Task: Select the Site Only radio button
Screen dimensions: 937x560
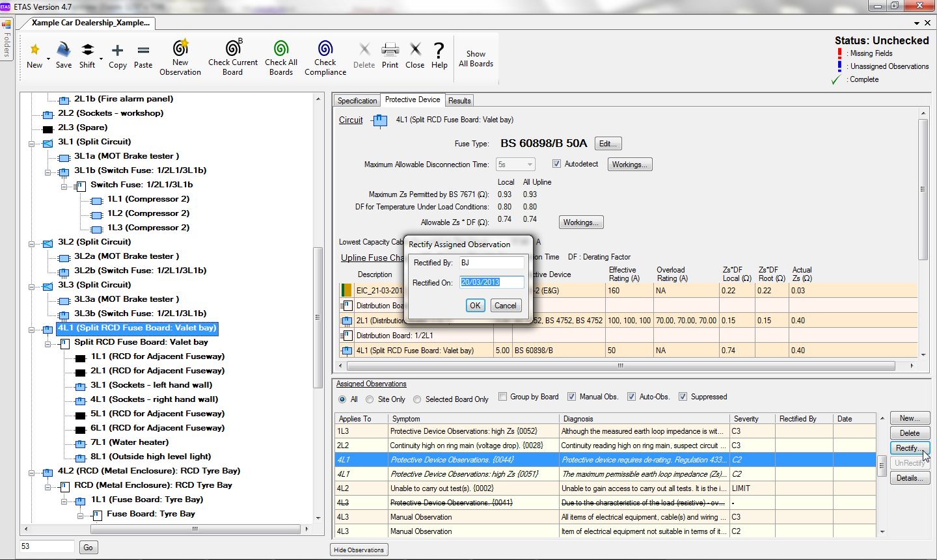Action: (x=370, y=399)
